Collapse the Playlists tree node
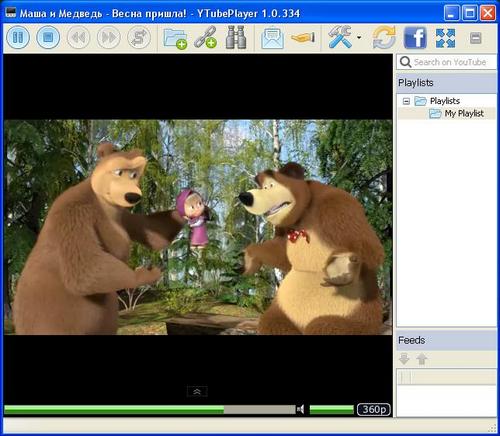 tap(406, 101)
